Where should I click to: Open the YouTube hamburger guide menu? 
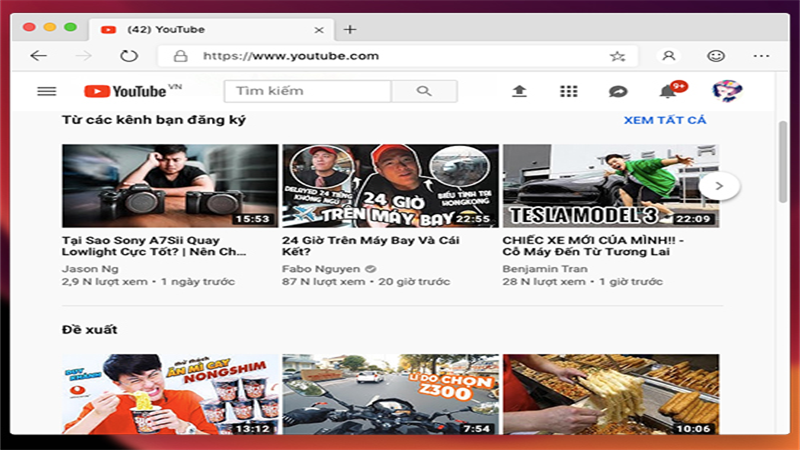pyautogui.click(x=46, y=91)
